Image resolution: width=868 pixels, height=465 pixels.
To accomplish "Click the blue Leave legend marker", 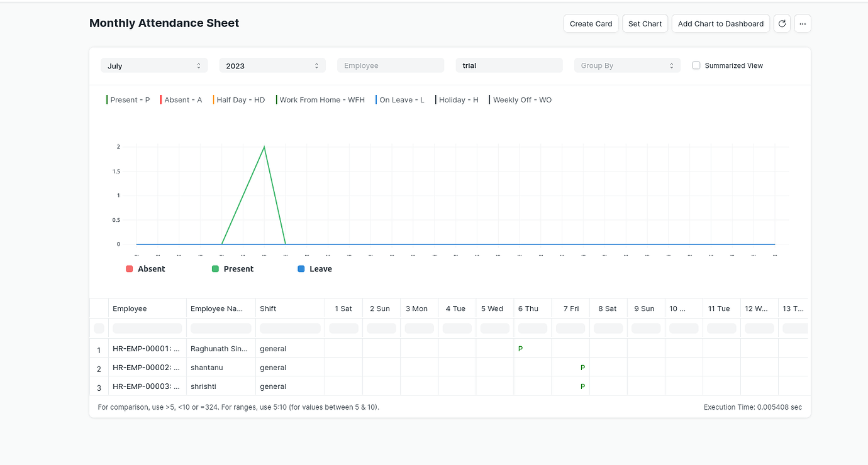I will 301,268.
